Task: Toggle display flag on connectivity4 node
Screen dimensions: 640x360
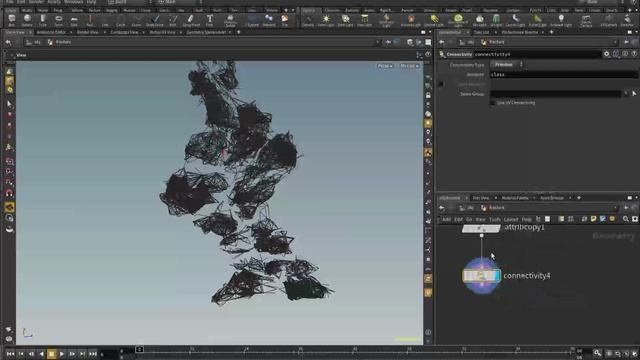Action: click(497, 276)
